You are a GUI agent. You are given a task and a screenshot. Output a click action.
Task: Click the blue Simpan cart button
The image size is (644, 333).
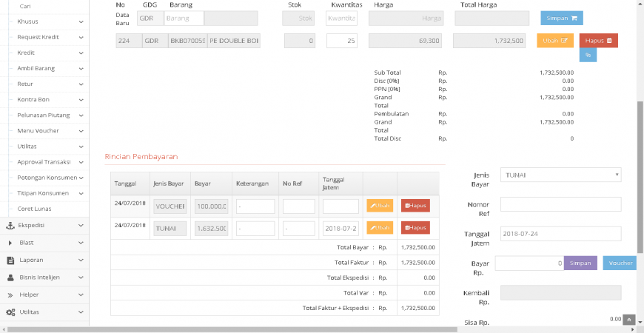pos(561,18)
